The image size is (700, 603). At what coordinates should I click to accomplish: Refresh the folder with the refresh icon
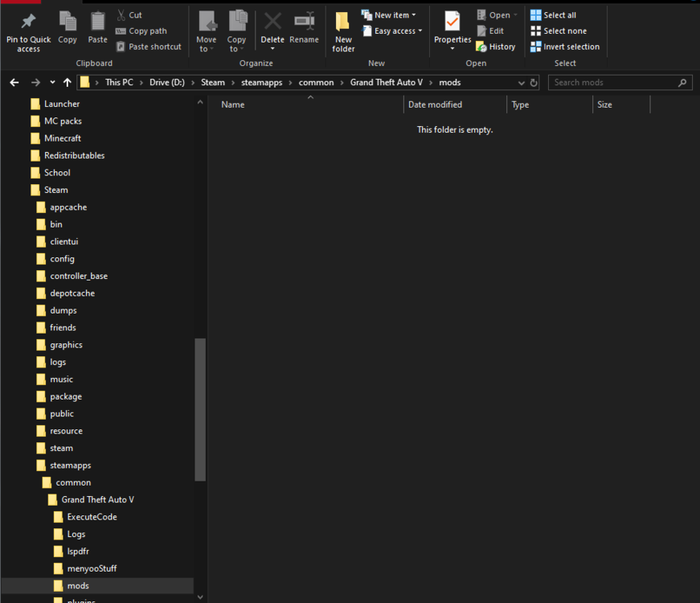click(534, 82)
